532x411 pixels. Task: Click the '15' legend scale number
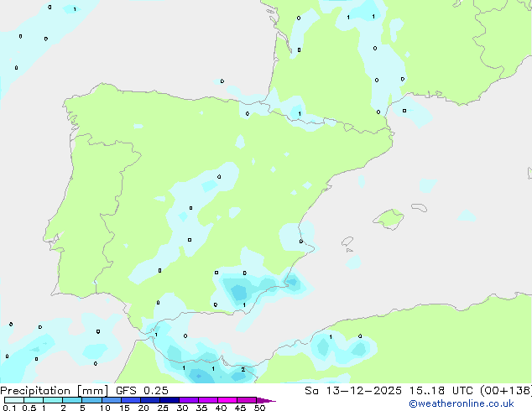coord(124,408)
